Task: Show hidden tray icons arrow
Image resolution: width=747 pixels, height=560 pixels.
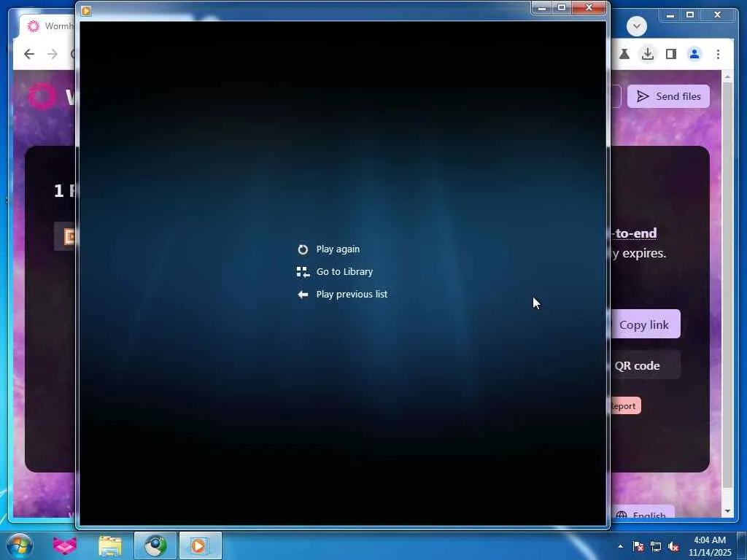Action: [620, 546]
